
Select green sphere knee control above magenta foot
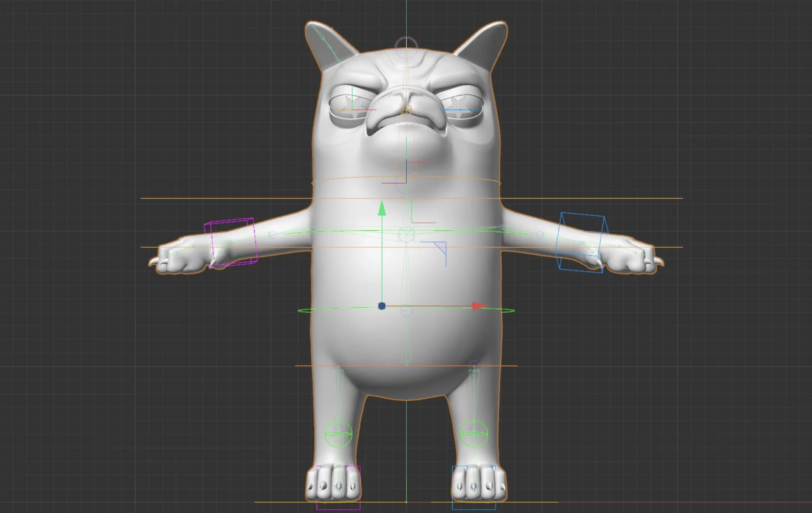(339, 434)
